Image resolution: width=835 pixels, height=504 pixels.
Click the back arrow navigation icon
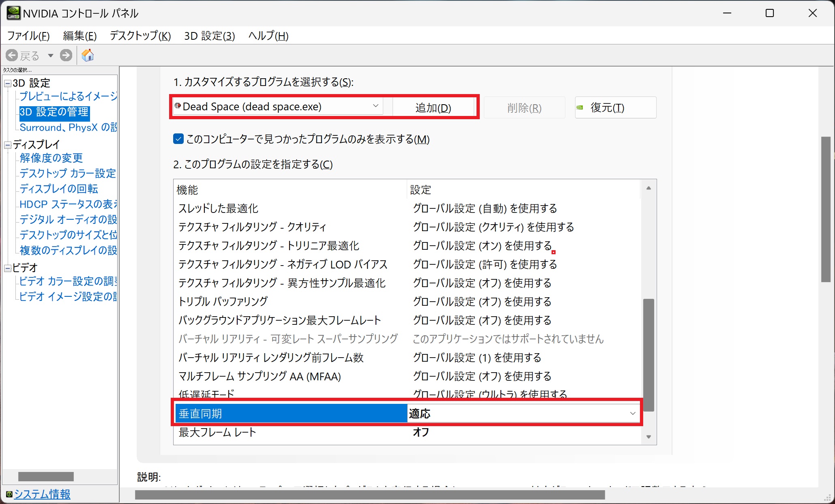(12, 55)
